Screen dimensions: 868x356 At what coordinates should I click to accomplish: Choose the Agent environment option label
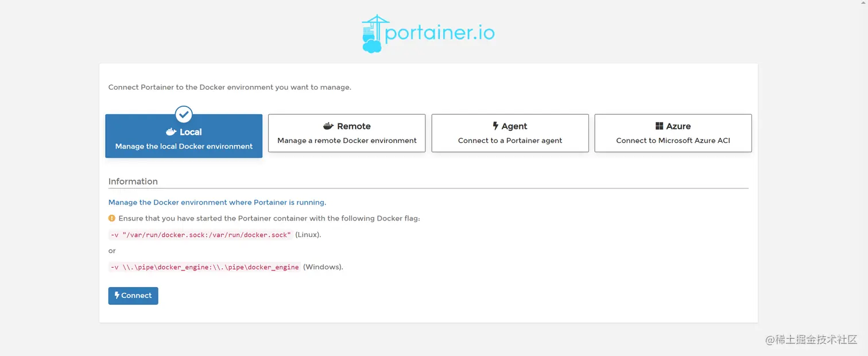point(514,126)
